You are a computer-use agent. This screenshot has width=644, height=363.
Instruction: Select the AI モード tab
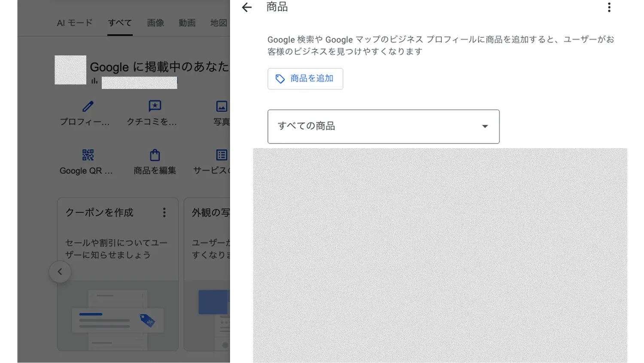(x=75, y=23)
